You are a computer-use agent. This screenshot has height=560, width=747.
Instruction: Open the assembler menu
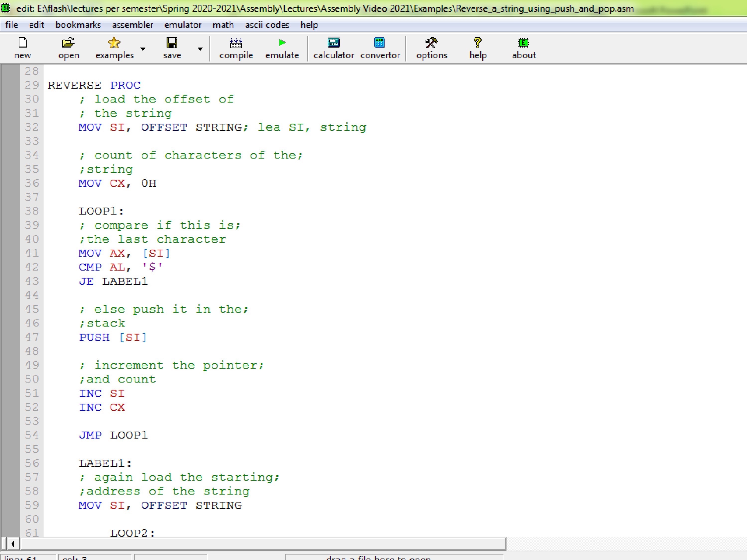pyautogui.click(x=132, y=25)
